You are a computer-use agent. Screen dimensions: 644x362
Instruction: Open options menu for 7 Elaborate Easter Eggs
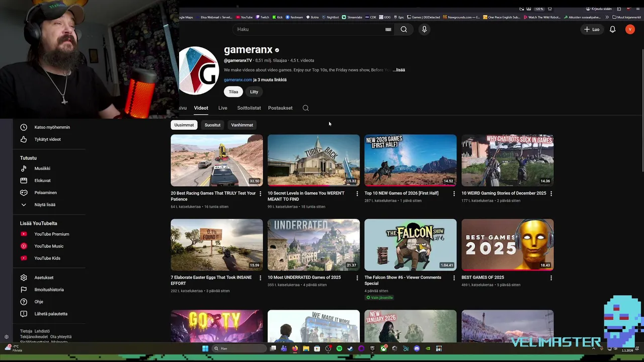click(x=260, y=278)
